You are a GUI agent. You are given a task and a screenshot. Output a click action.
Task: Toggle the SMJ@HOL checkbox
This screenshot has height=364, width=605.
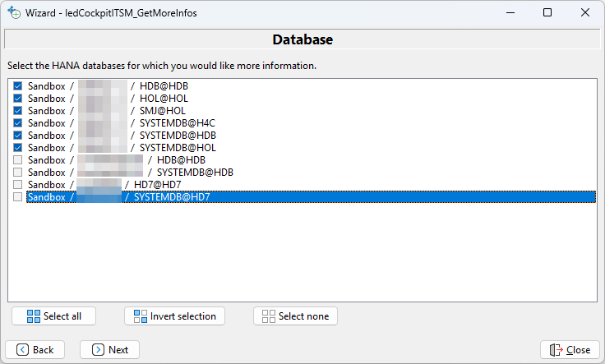pyautogui.click(x=18, y=110)
